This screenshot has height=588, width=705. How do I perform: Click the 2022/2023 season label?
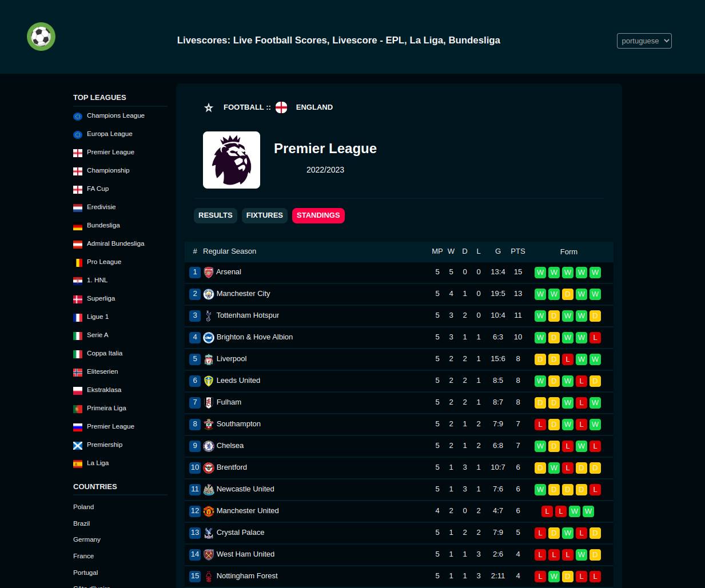click(325, 170)
